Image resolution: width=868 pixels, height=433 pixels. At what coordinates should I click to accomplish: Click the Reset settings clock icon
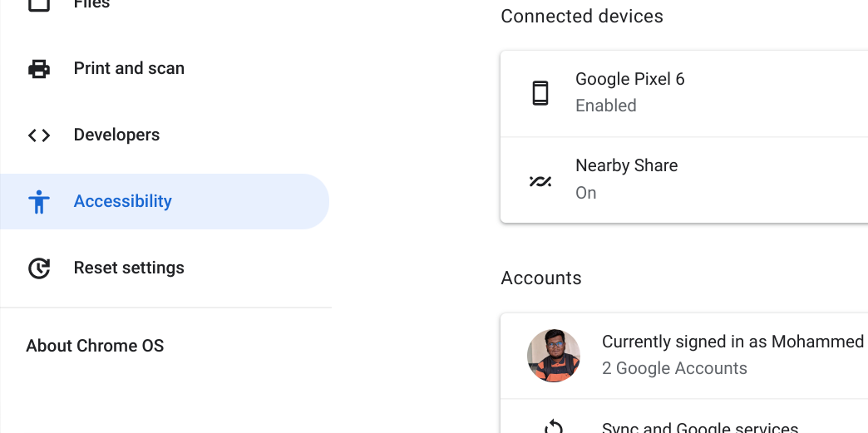click(x=39, y=268)
